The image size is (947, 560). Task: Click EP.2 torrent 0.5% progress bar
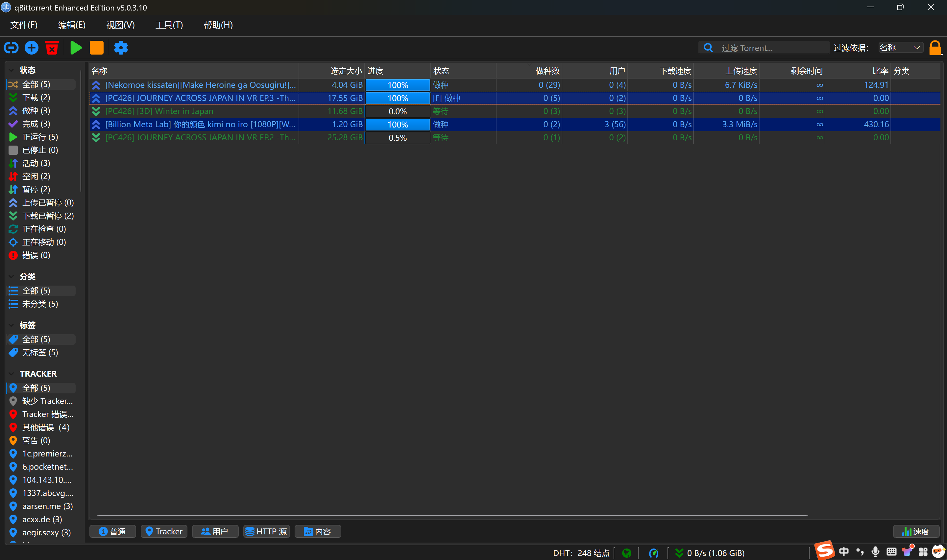398,138
